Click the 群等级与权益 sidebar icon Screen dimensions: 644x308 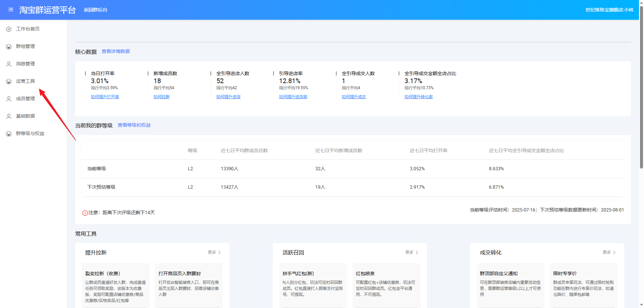9,134
